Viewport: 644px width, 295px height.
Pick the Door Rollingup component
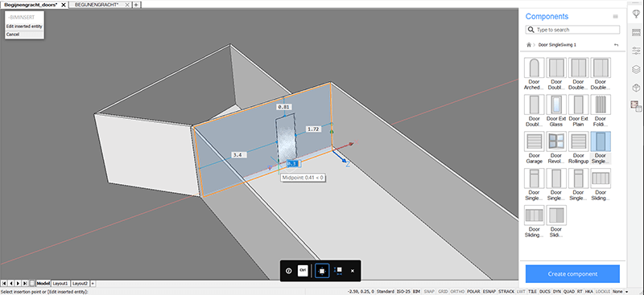[x=578, y=141]
